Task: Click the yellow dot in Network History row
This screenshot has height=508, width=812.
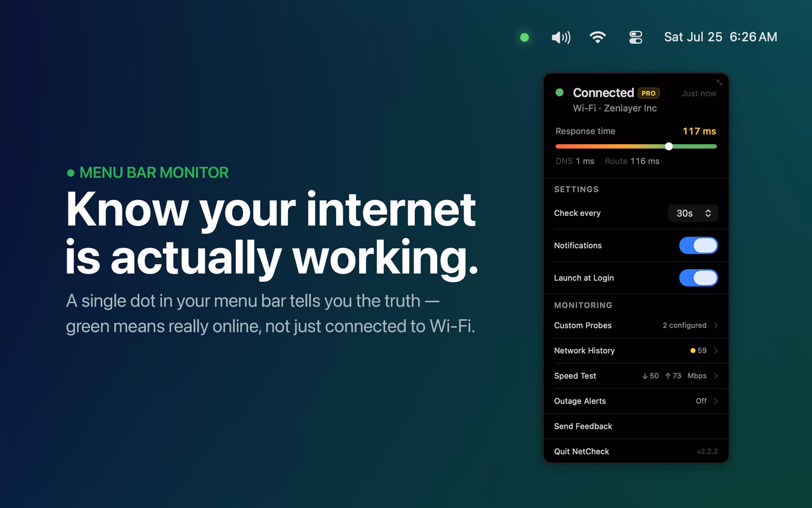Action: click(693, 351)
